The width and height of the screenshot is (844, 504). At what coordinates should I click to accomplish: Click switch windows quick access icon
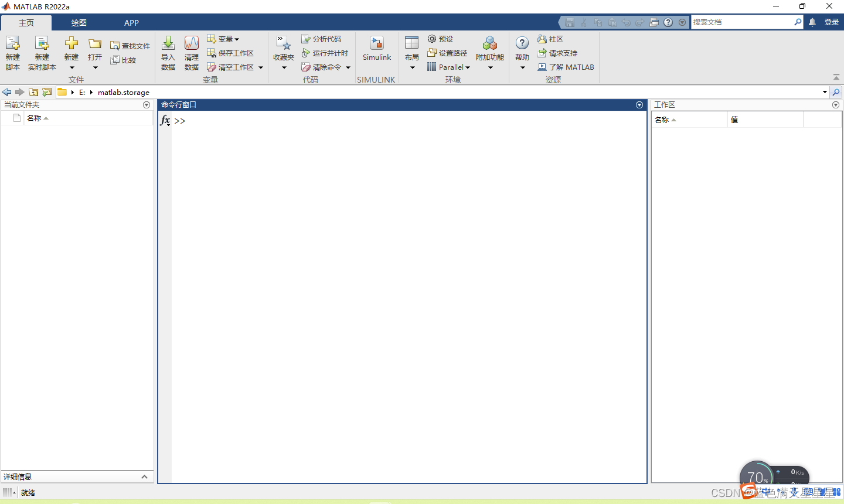click(x=654, y=22)
